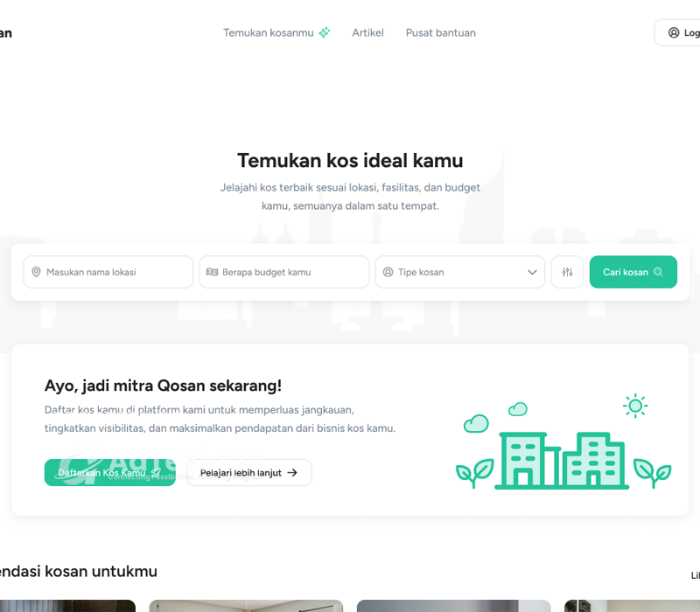Click the arrow icon on Pelajari lebih lanjut
The width and height of the screenshot is (700, 612).
pyautogui.click(x=292, y=472)
